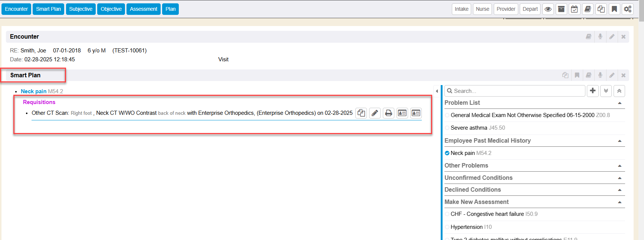Copy the requisition entry

click(x=361, y=113)
